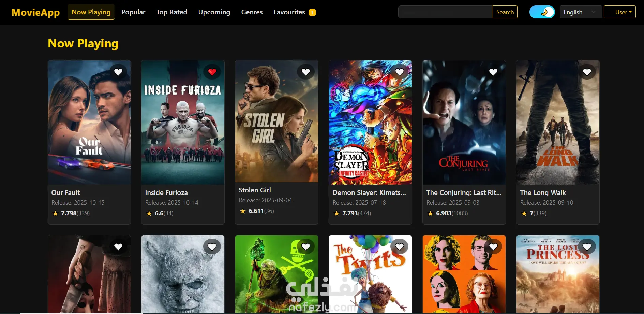Unfavourite Inside Furioza via red heart

point(212,72)
